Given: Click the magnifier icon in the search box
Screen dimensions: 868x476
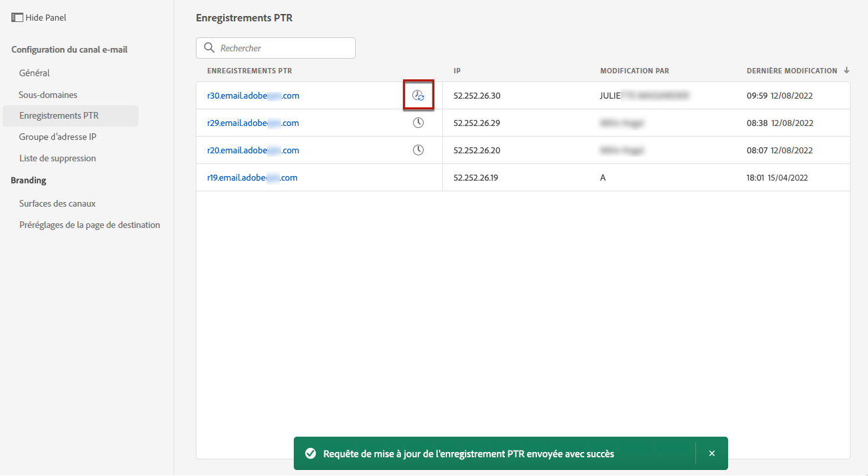Looking at the screenshot, I should [x=209, y=48].
